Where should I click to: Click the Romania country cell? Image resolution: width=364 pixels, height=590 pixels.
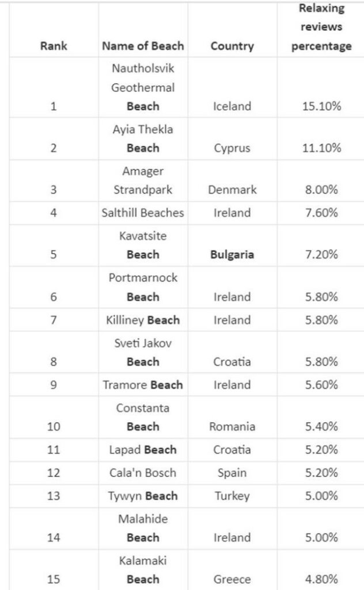232,426
